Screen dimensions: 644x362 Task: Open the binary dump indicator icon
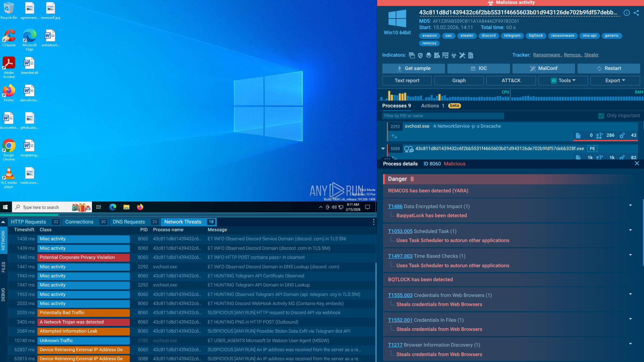[471, 55]
